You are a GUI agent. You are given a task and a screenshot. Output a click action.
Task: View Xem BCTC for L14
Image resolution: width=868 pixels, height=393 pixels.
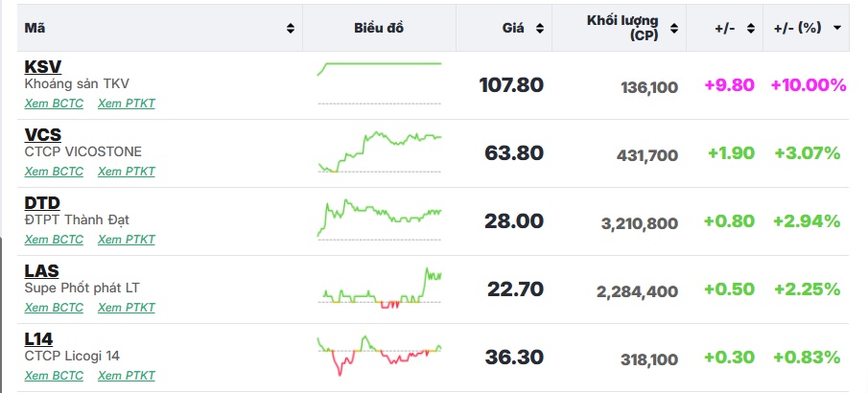point(54,376)
